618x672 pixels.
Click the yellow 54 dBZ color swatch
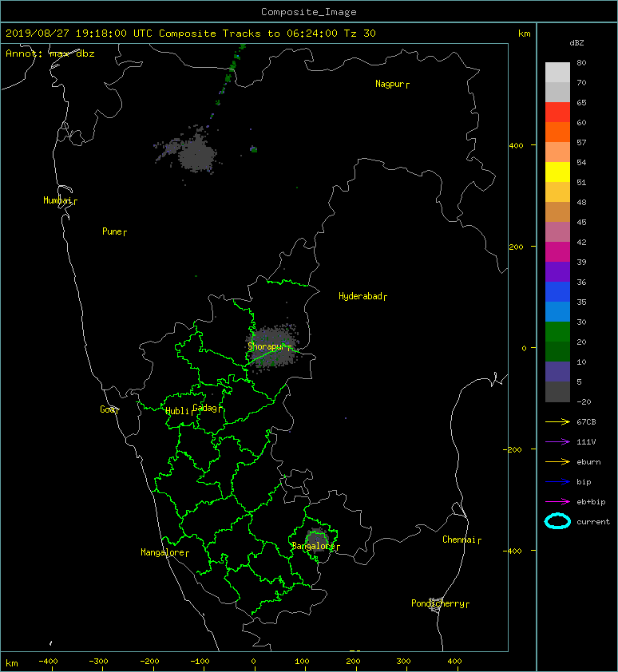click(x=557, y=172)
